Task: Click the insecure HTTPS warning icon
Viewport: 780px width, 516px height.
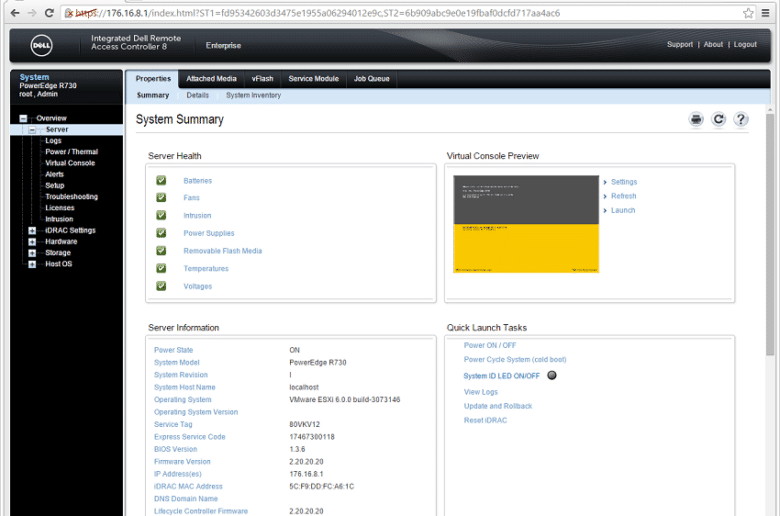Action: pyautogui.click(x=69, y=13)
